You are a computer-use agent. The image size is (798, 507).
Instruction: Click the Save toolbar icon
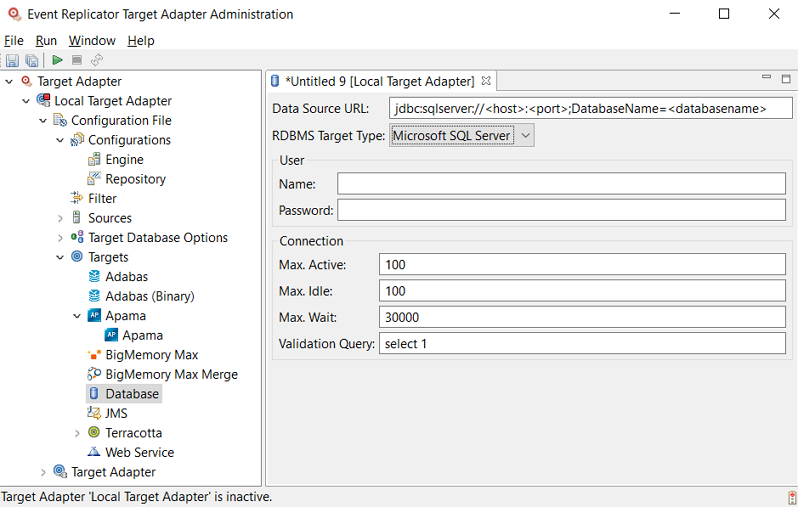12,61
